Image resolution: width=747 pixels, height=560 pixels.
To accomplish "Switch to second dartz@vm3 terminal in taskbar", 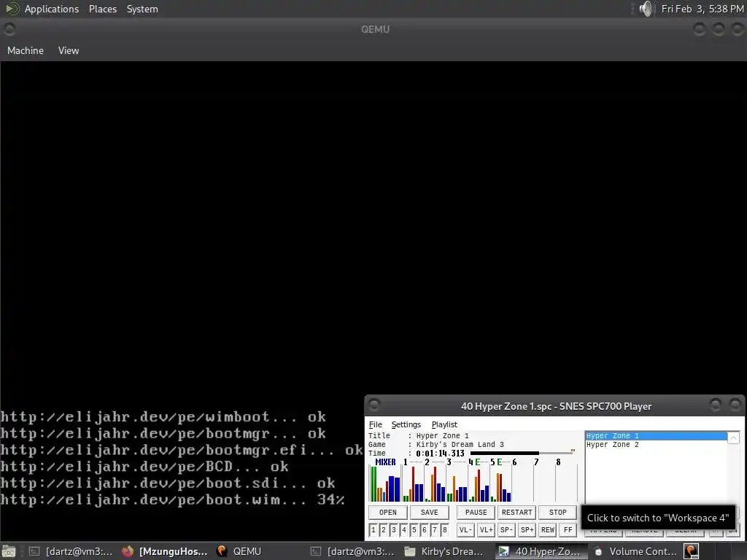I will click(x=353, y=551).
